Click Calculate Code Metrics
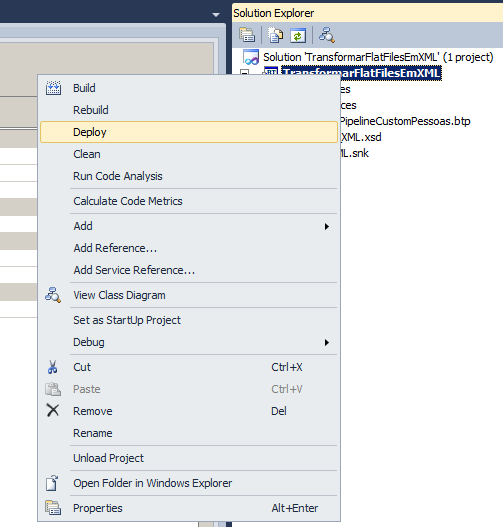The height and width of the screenshot is (527, 503). tap(188, 201)
